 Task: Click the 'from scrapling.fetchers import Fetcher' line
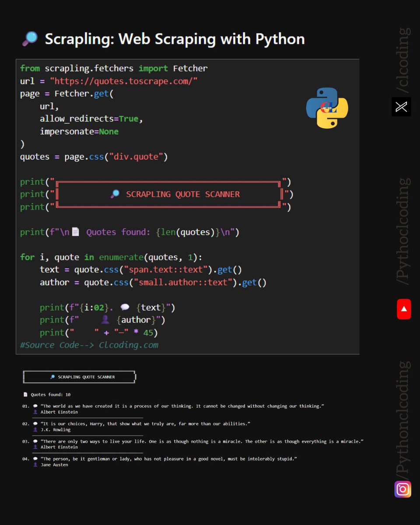click(x=114, y=68)
